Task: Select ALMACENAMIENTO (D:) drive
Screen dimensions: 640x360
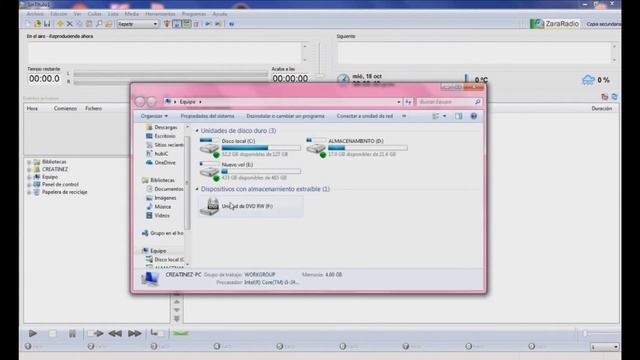Action: coord(357,148)
